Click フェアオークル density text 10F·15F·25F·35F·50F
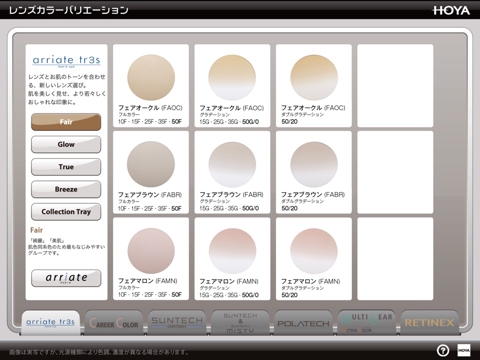This screenshot has height=360, width=480. (150, 122)
